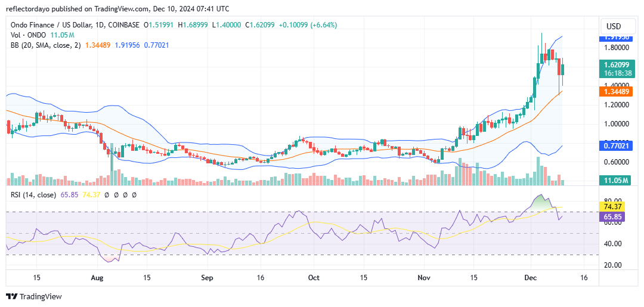Click the Oct label on the time axis

[314, 277]
